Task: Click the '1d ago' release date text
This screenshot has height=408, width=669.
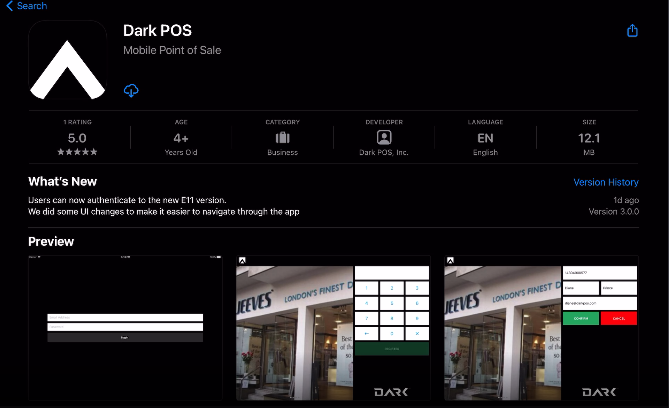Action: pos(626,200)
